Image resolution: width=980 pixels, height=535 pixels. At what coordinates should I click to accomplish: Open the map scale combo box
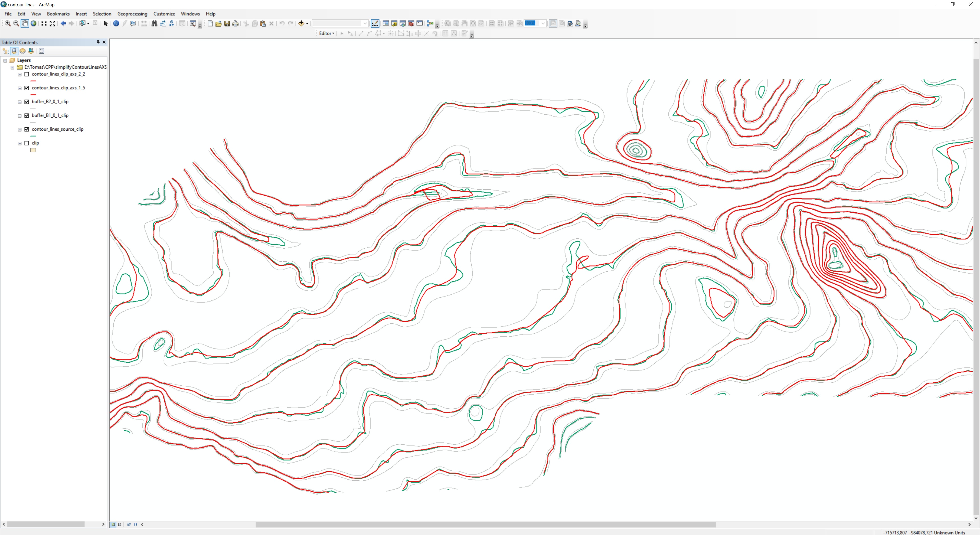tap(365, 23)
